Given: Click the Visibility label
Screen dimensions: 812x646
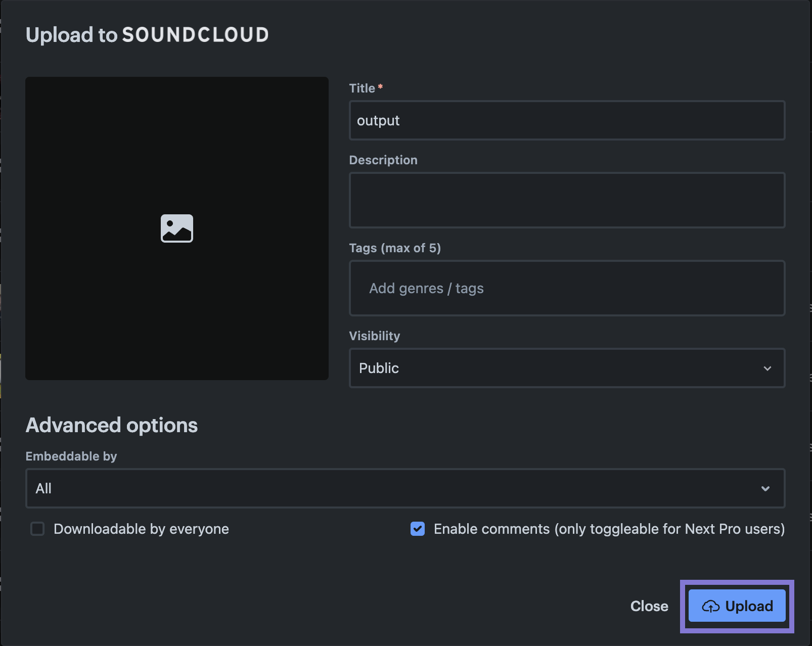Looking at the screenshot, I should point(375,336).
